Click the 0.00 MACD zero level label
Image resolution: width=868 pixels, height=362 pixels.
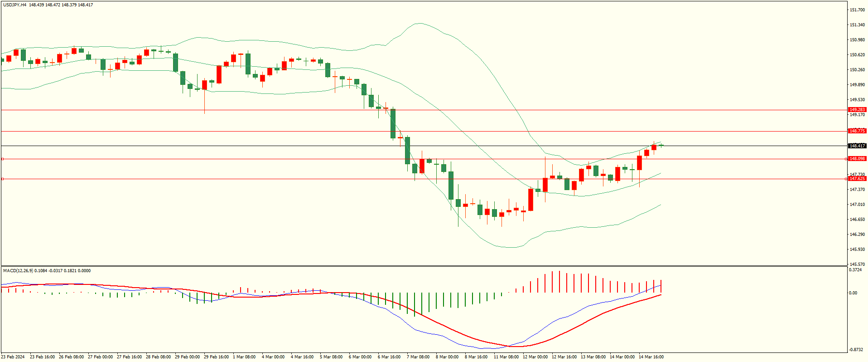pyautogui.click(x=853, y=293)
